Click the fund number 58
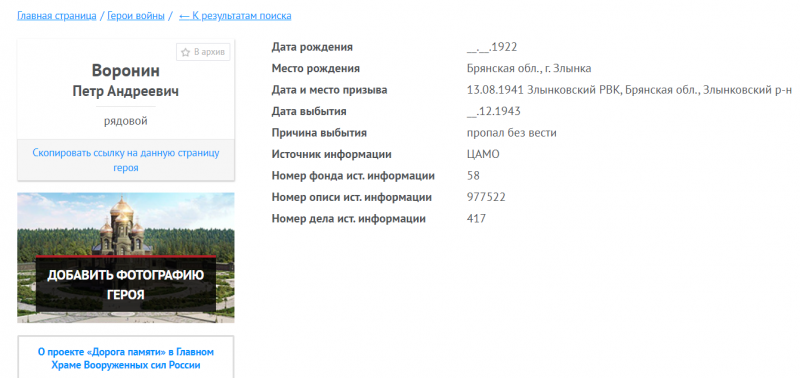The height and width of the screenshot is (378, 800). pyautogui.click(x=473, y=176)
